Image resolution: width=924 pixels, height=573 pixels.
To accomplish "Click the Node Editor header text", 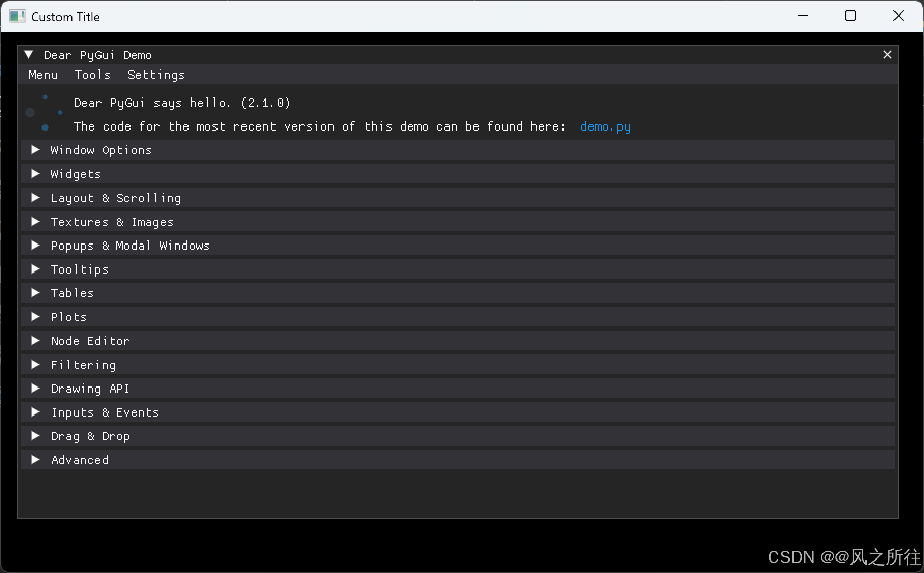I will coord(90,341).
